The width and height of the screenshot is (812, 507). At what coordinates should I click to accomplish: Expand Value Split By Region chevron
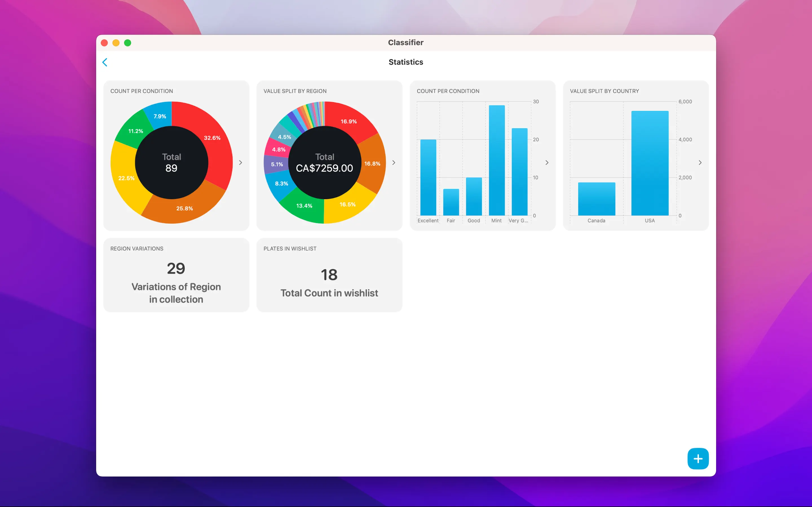pyautogui.click(x=394, y=163)
